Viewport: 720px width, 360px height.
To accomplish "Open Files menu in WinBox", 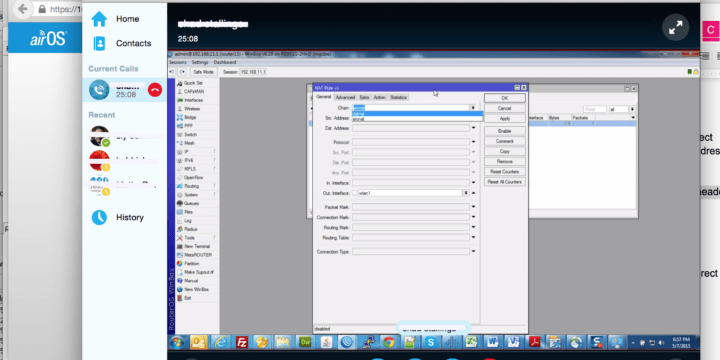I will (x=188, y=212).
